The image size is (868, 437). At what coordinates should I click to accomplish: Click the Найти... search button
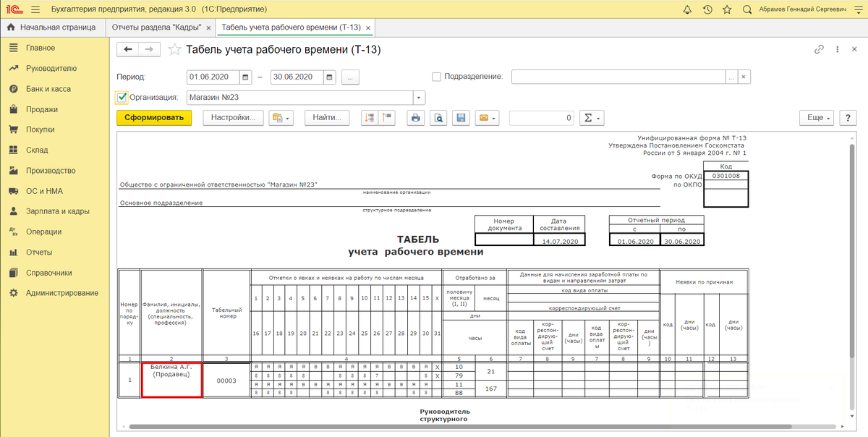(x=328, y=118)
